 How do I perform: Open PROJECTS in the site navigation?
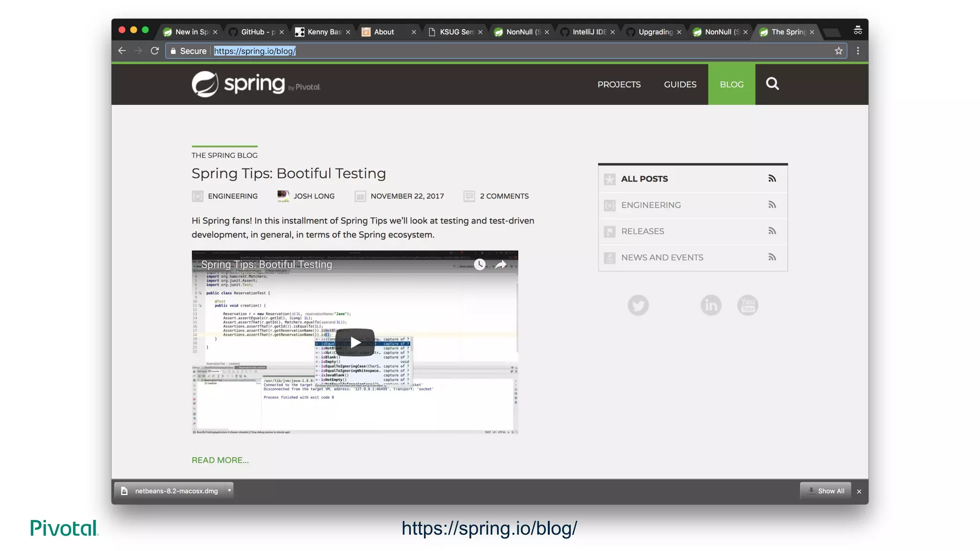click(x=619, y=84)
